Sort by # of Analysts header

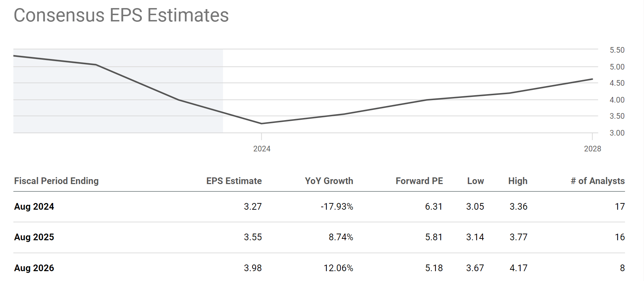point(598,181)
